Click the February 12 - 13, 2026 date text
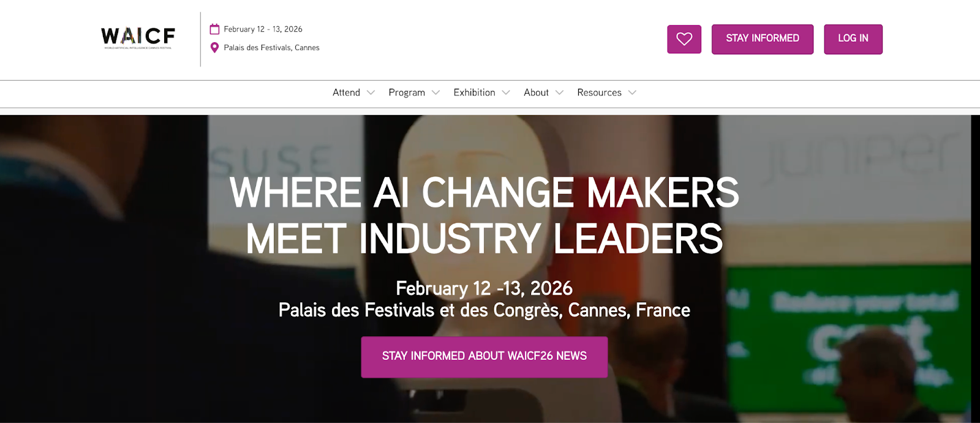The width and height of the screenshot is (980, 423). point(263,28)
